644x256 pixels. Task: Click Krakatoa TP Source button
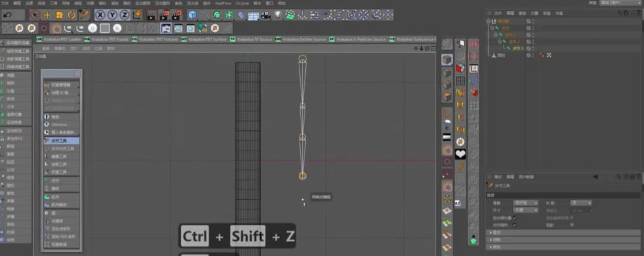(x=252, y=39)
